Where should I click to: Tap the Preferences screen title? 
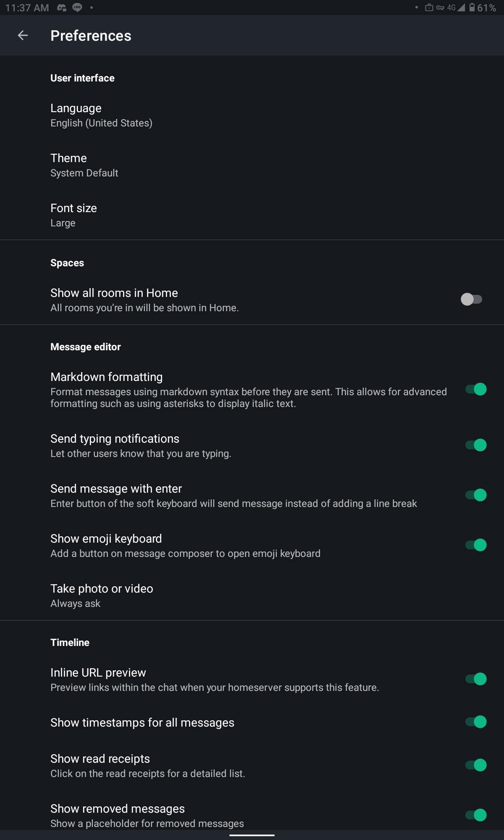tap(91, 36)
